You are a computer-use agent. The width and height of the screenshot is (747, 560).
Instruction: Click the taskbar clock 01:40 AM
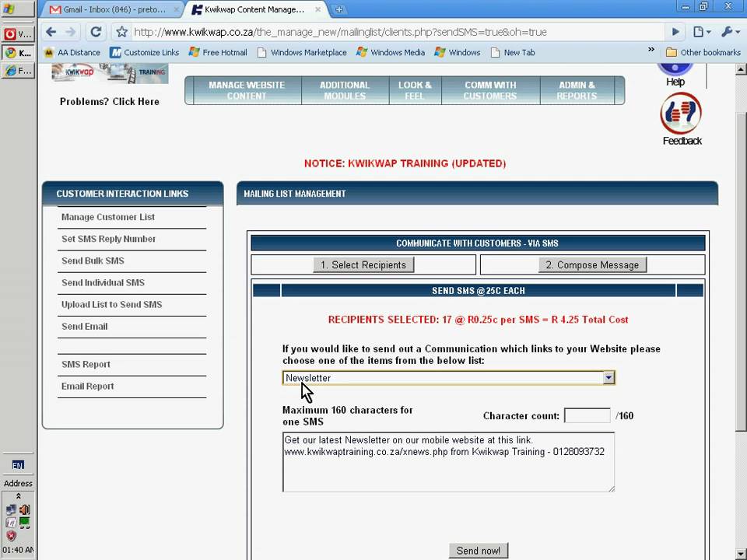pyautogui.click(x=18, y=550)
